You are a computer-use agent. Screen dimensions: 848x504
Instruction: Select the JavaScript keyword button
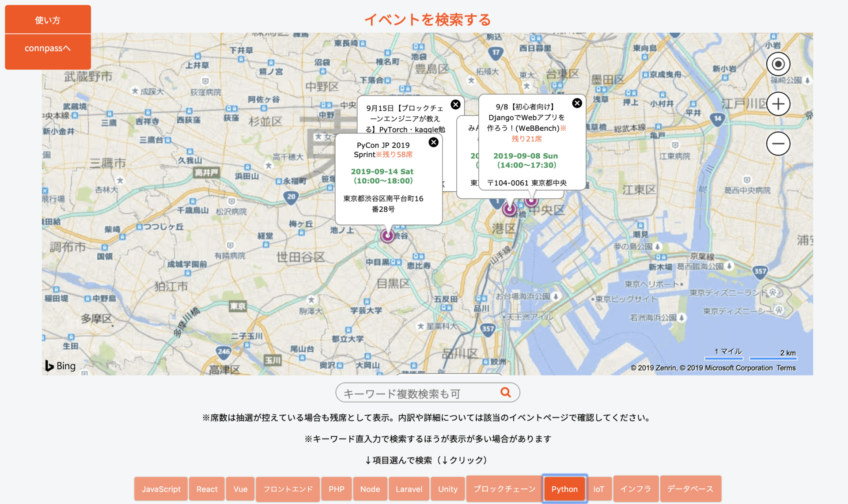(161, 489)
